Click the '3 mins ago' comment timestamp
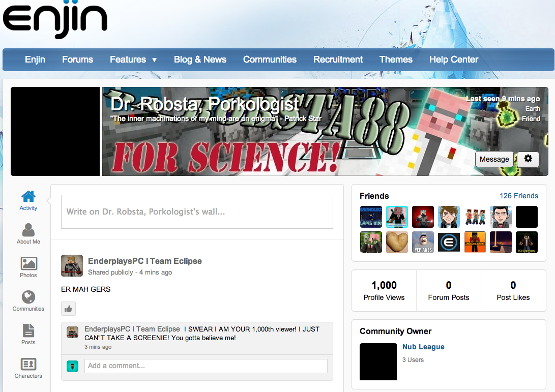 pyautogui.click(x=98, y=347)
